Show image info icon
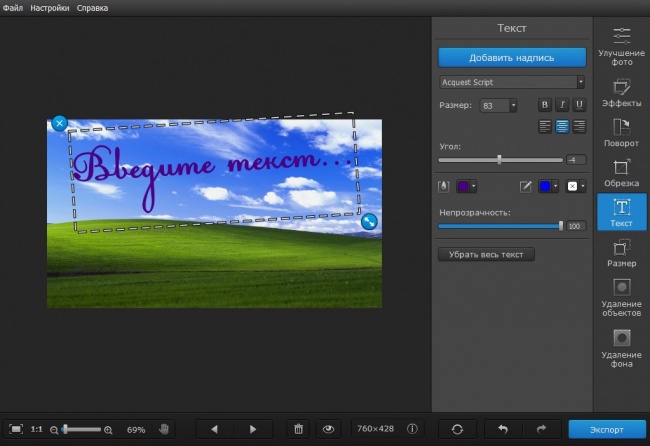Screen dimensions: 650x446 (412, 429)
